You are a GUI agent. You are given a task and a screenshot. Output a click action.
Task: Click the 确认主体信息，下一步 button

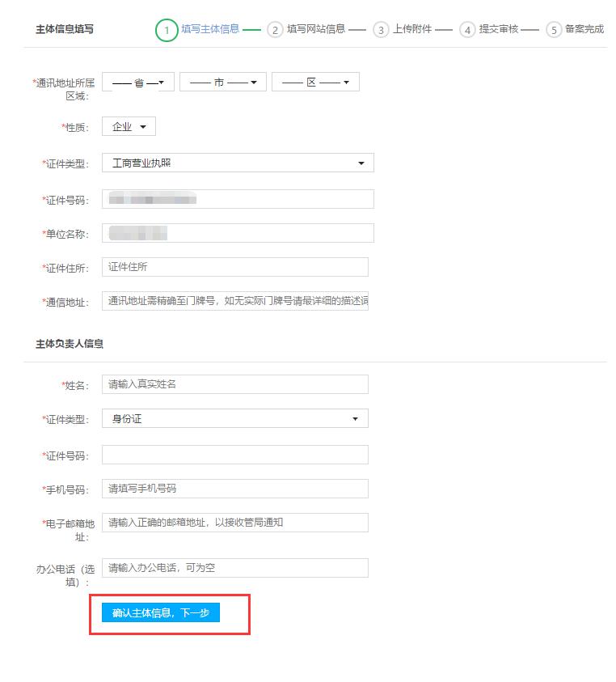tap(161, 613)
